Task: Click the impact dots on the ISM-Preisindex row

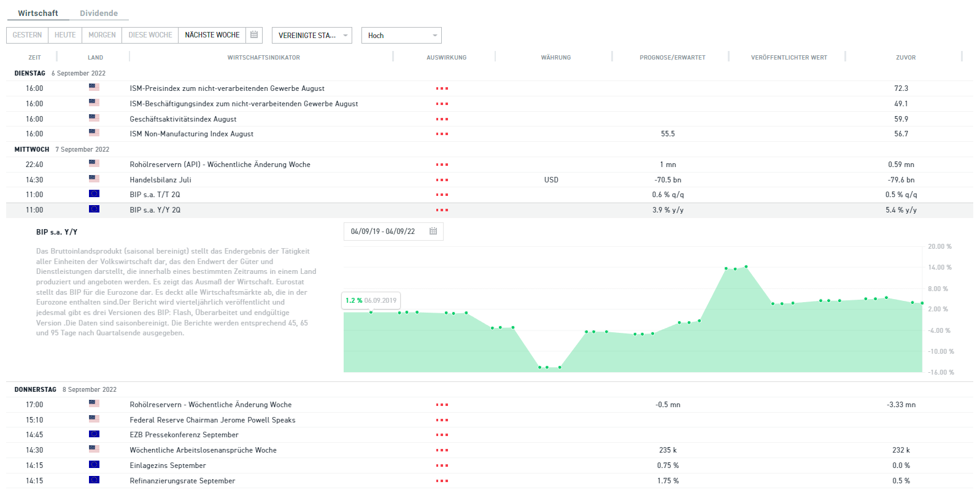Action: [442, 88]
